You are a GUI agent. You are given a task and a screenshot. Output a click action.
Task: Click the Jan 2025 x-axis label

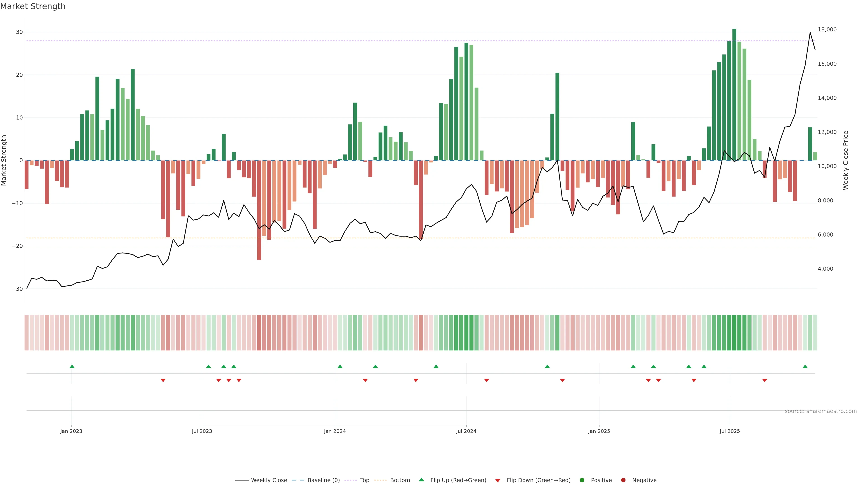(x=599, y=431)
